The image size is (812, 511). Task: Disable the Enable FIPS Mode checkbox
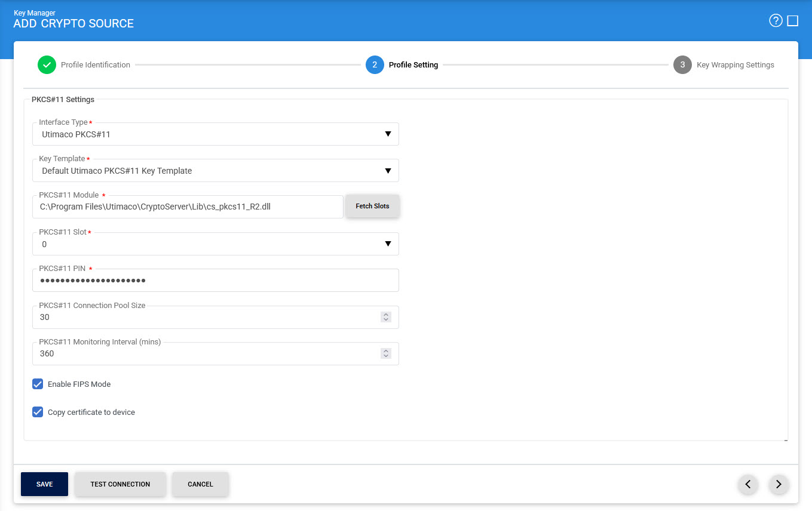[x=38, y=384]
